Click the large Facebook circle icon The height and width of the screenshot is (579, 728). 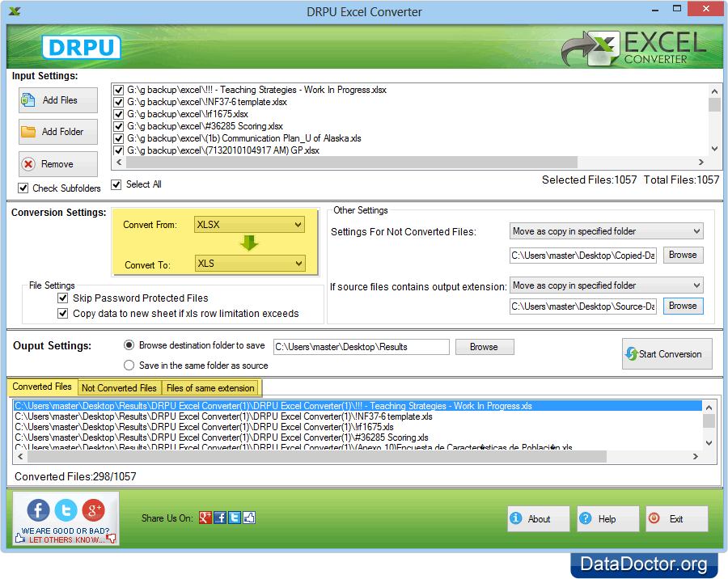point(39,510)
